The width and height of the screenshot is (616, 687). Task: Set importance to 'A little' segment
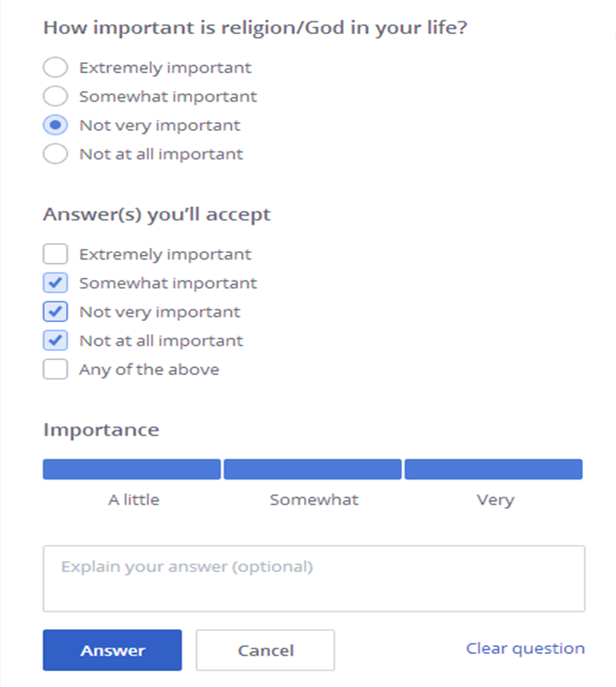tap(132, 470)
